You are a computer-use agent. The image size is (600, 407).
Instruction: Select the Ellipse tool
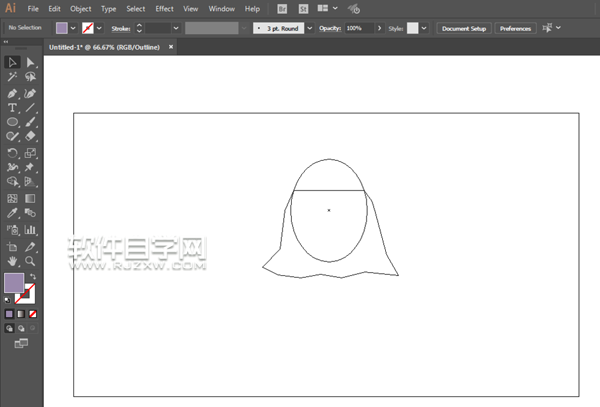13,122
